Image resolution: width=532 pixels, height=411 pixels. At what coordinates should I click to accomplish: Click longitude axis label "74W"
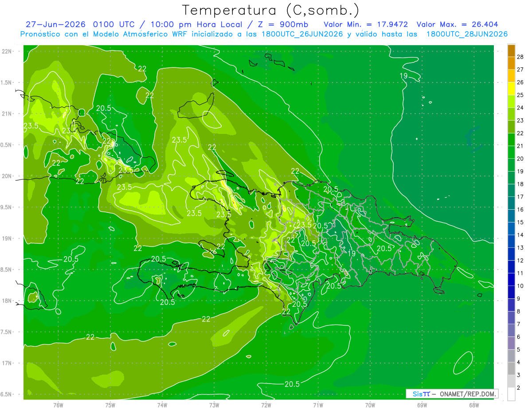tap(162, 405)
